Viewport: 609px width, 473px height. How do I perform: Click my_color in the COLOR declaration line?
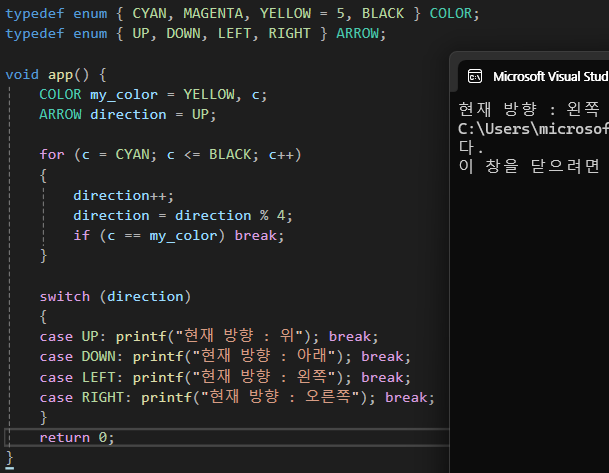point(124,94)
